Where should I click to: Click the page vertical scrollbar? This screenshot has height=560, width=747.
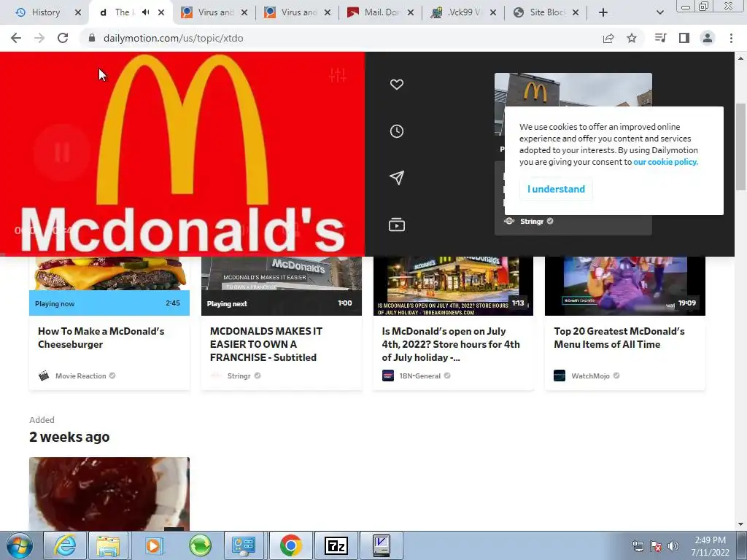point(740,147)
